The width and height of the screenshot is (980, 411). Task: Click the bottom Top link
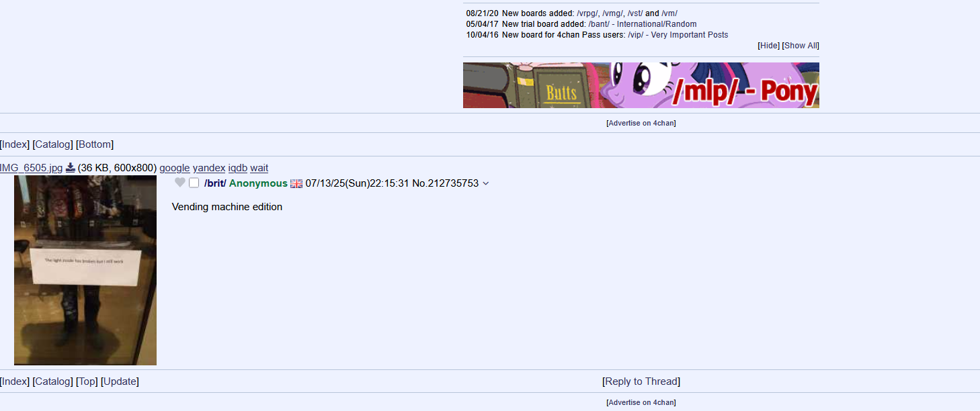(87, 381)
